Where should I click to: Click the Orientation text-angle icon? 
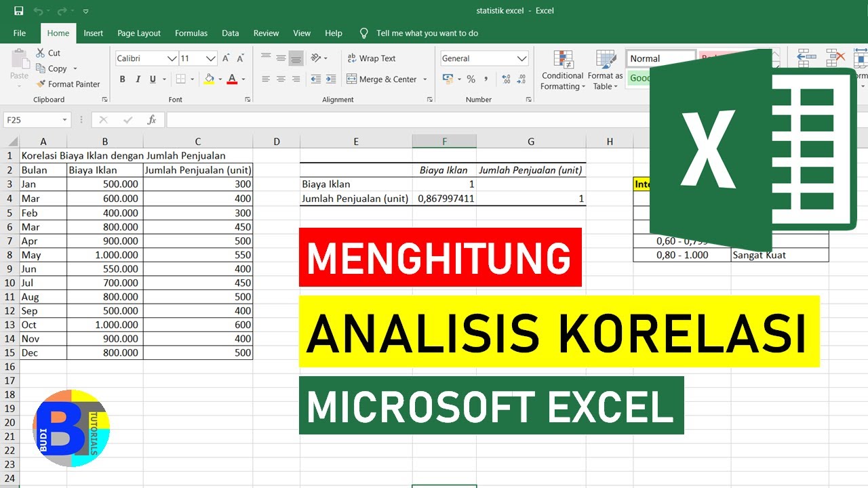click(317, 58)
